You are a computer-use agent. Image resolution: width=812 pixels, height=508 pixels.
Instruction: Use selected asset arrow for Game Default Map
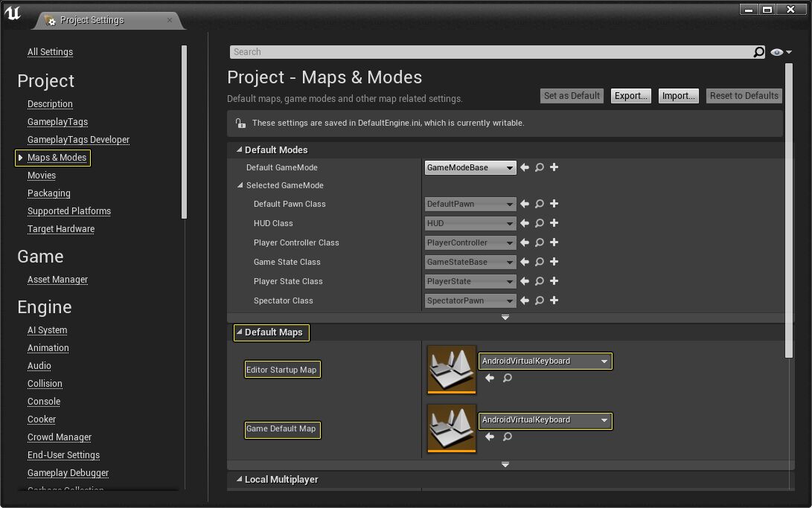pyautogui.click(x=490, y=437)
